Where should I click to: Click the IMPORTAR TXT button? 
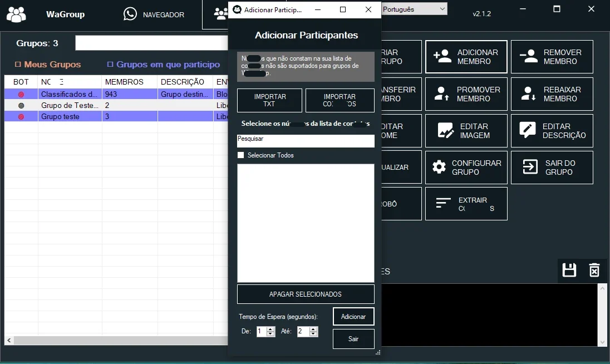pos(269,100)
